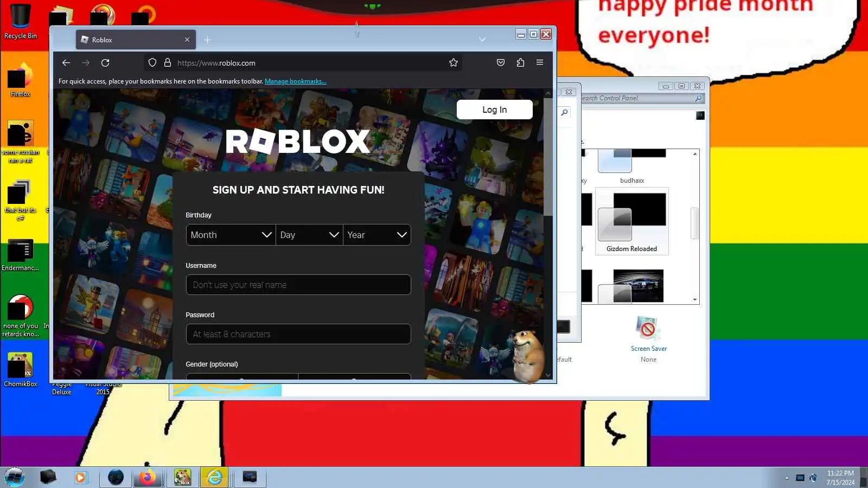
Task: Click the theme list scrollbar up arrow
Action: coord(695,154)
